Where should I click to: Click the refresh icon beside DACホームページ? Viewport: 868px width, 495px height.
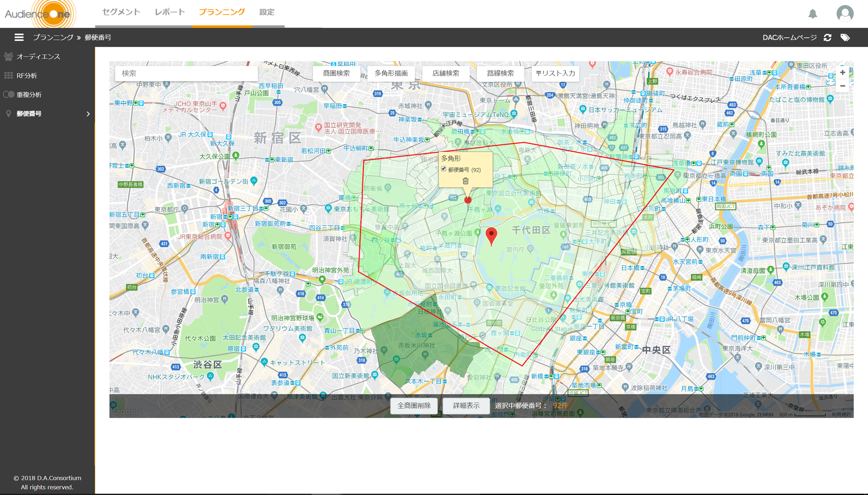click(x=828, y=37)
